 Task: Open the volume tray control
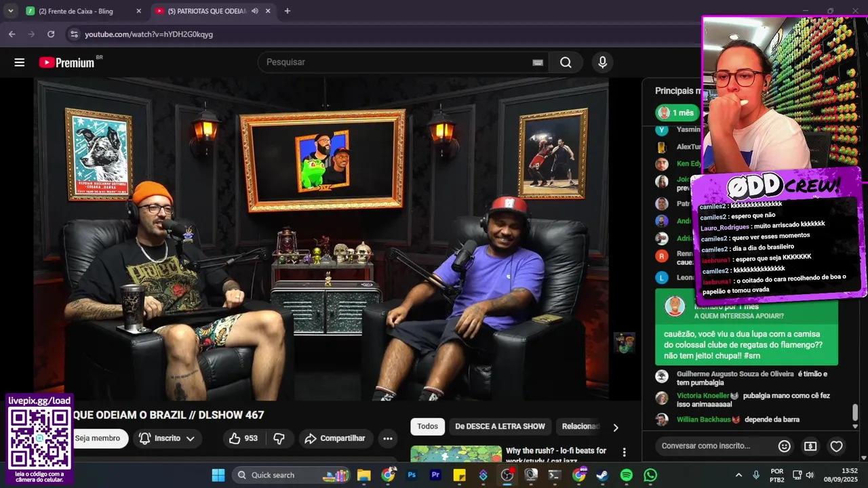(x=811, y=475)
